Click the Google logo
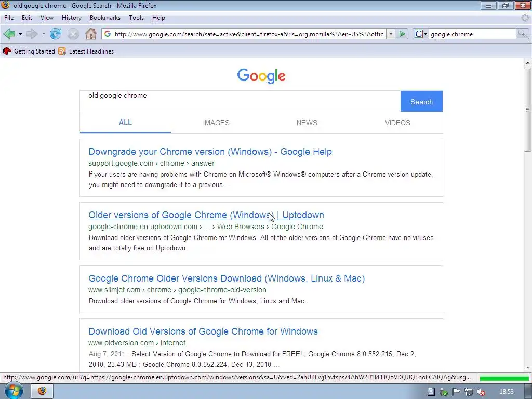The width and height of the screenshot is (532, 399). point(261,76)
